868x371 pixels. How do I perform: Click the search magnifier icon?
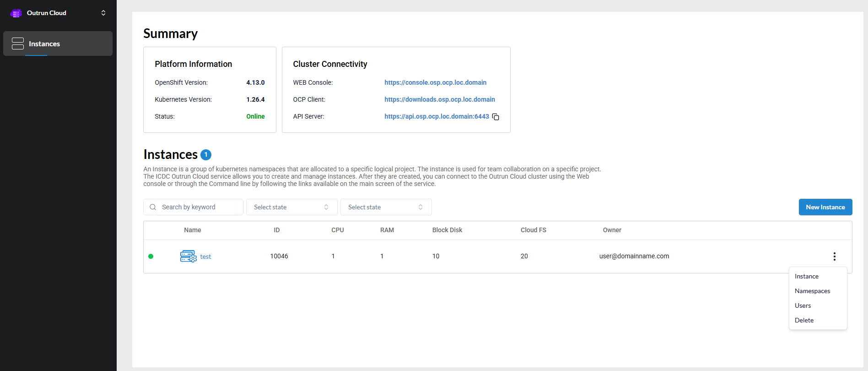(x=153, y=207)
